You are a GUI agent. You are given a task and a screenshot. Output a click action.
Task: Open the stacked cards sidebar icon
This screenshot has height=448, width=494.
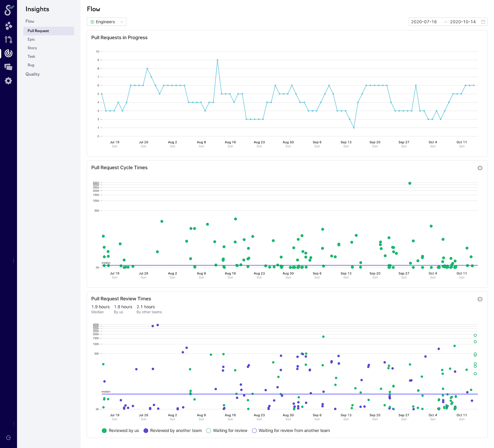click(x=9, y=67)
